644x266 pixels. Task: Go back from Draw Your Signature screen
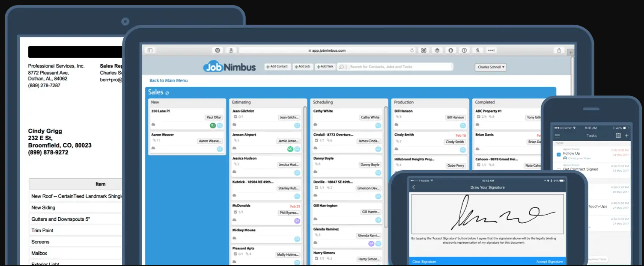(414, 187)
